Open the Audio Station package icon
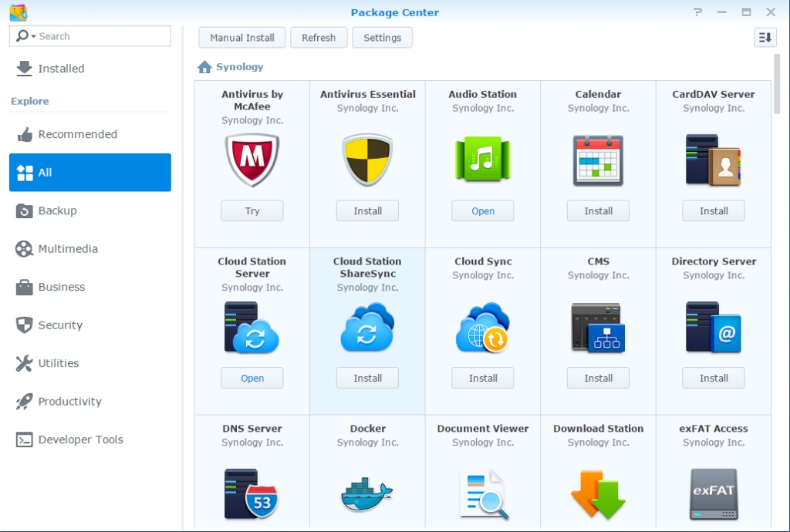The image size is (790, 532). pos(483,160)
